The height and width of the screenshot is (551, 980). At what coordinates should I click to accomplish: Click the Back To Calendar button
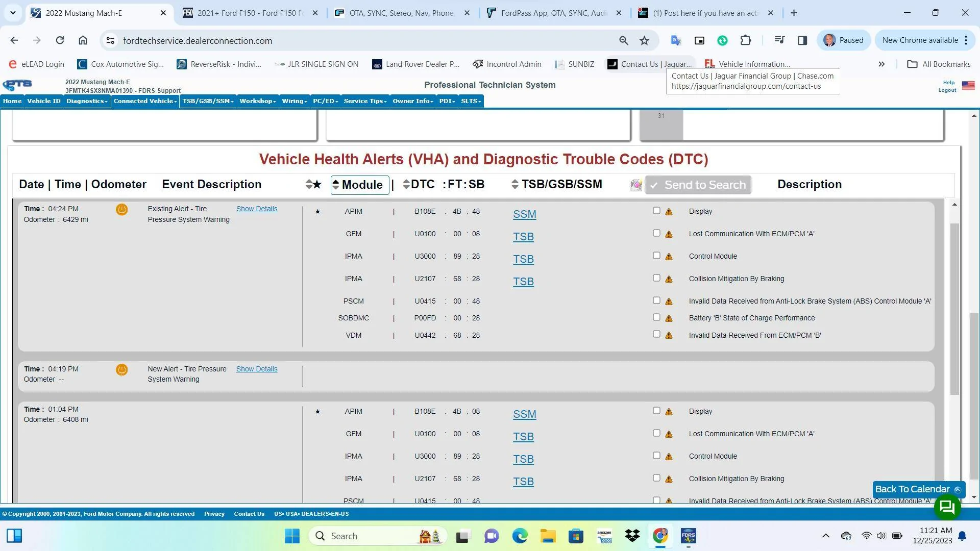coord(919,489)
